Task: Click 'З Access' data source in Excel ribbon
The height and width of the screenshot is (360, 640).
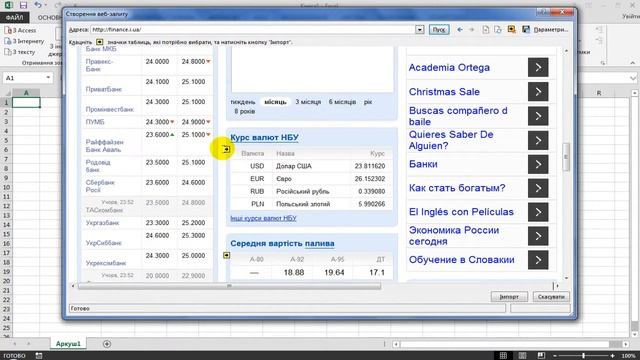Action: pyautogui.click(x=20, y=31)
